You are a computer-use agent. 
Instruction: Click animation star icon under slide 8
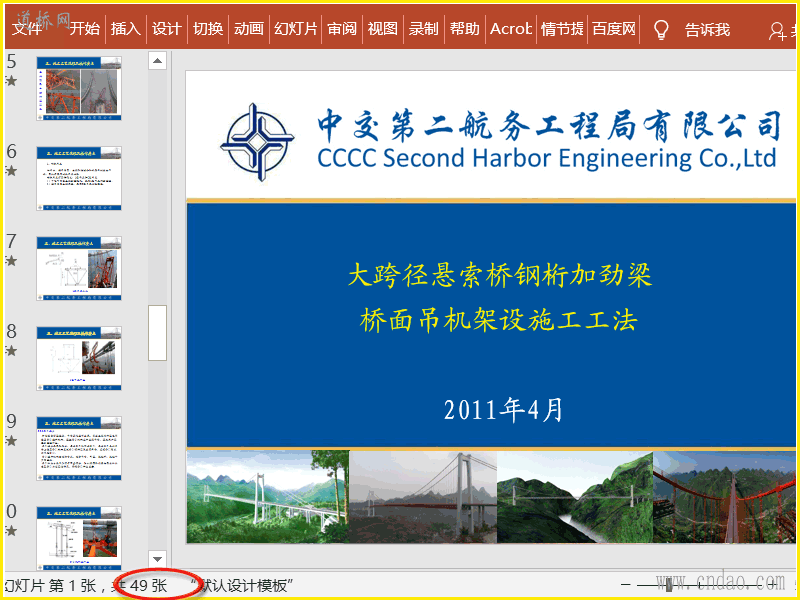coord(11,351)
